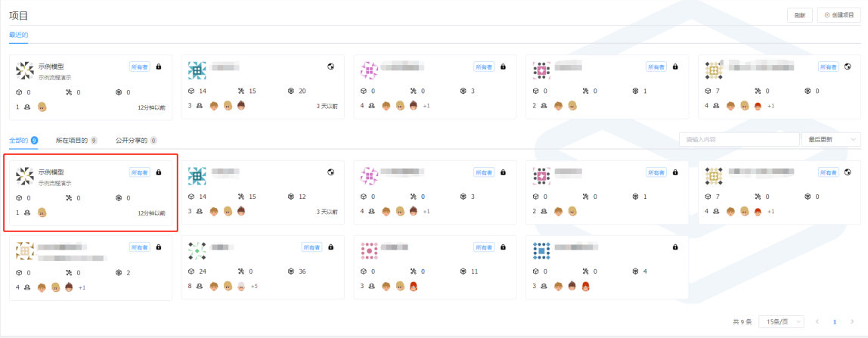Click globe icon on recent teal-avatar project card

[331, 67]
